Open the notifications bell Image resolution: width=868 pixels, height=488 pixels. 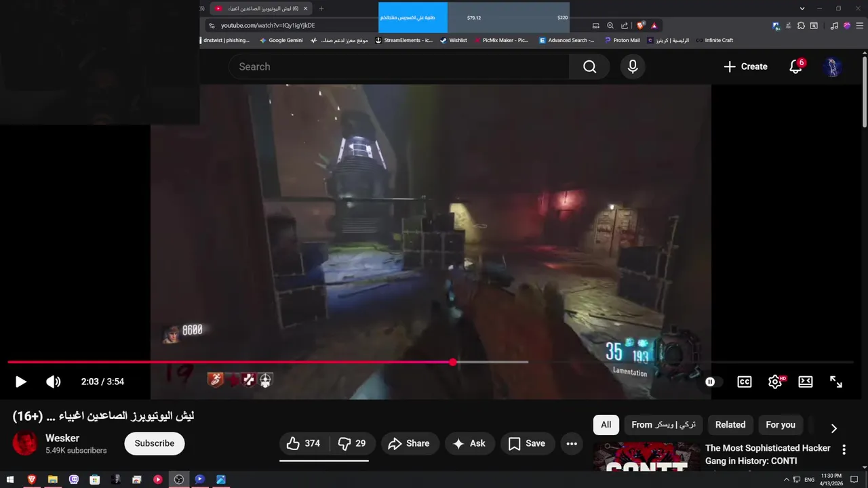click(796, 66)
